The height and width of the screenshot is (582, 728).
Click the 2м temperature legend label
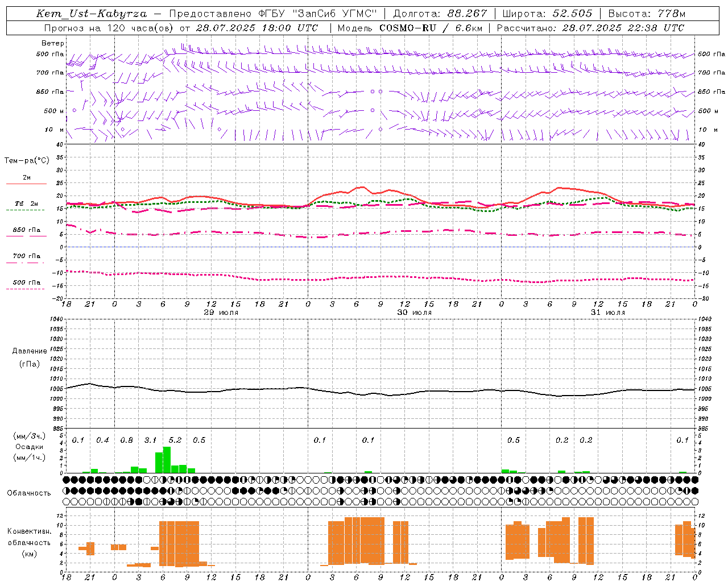[x=27, y=177]
